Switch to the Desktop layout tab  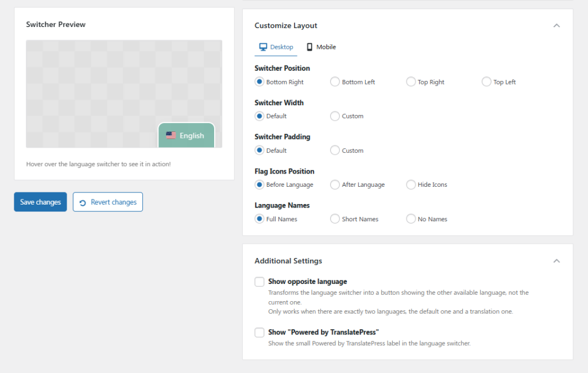[276, 47]
